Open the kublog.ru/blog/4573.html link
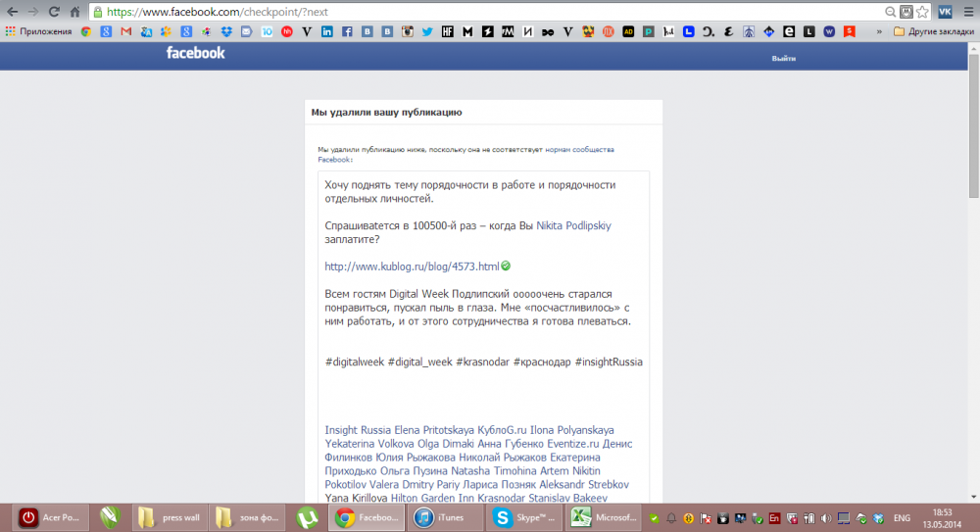Screen dimensions: 980x532 point(412,266)
